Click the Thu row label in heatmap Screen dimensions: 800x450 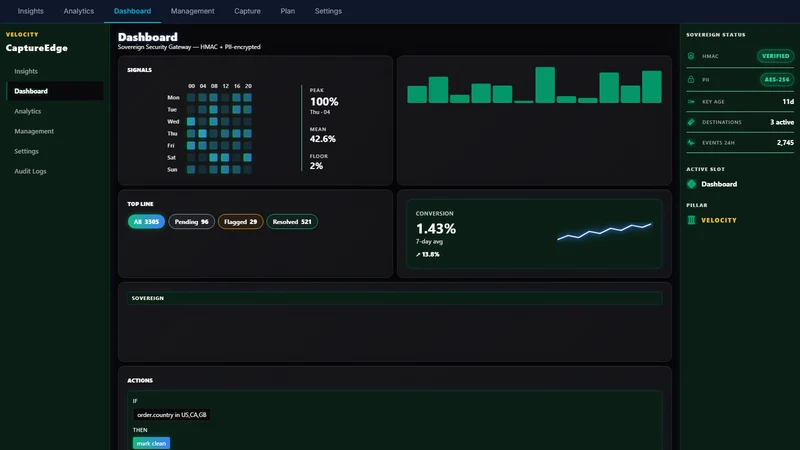coord(172,134)
